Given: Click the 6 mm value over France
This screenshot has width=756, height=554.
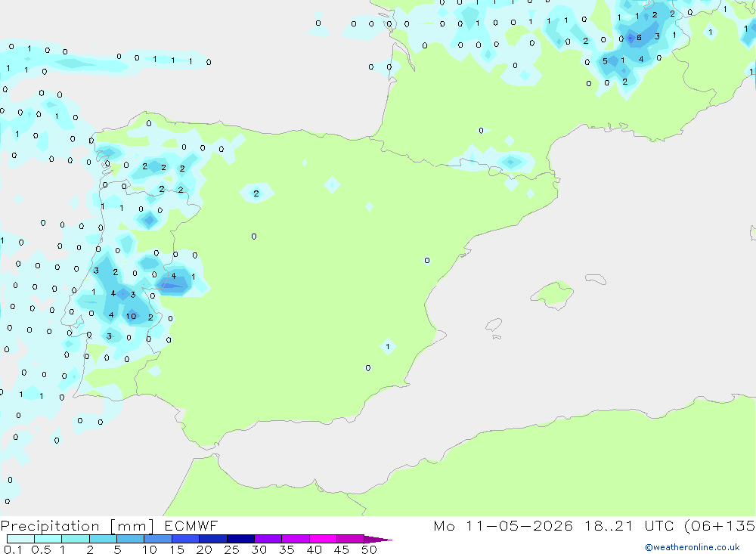Looking at the screenshot, I should point(639,38).
